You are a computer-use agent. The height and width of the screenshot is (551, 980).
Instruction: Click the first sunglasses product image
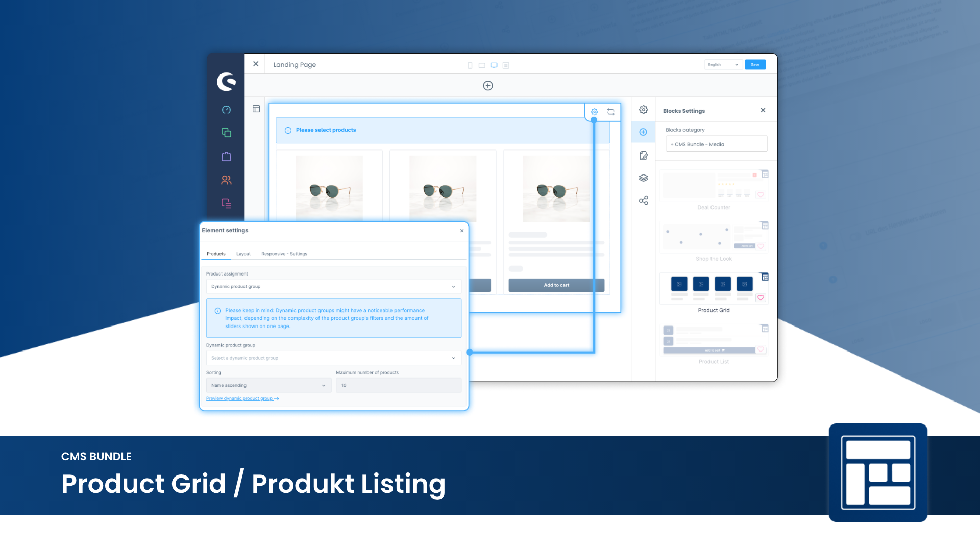pos(329,189)
